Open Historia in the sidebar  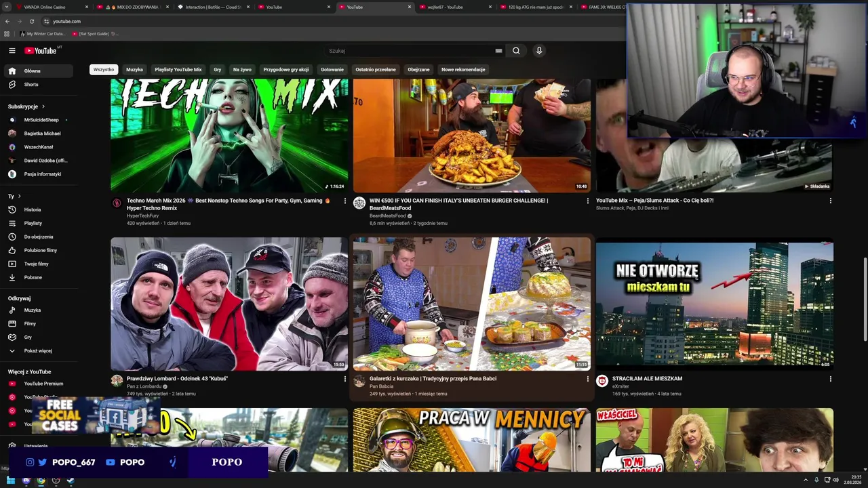point(39,209)
